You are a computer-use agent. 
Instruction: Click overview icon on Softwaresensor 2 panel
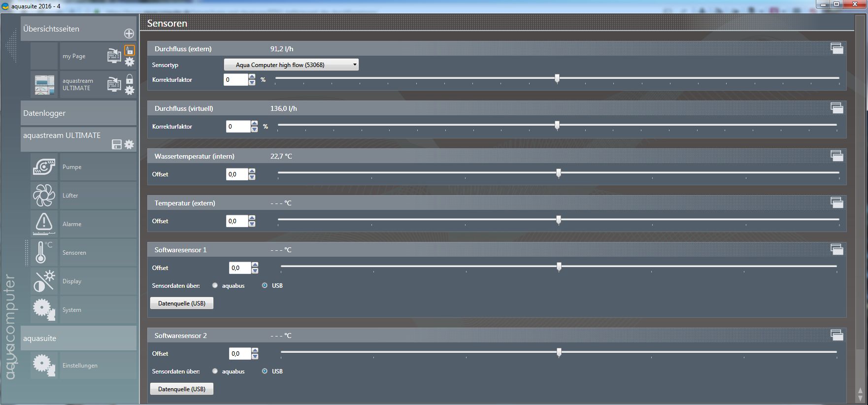[837, 335]
